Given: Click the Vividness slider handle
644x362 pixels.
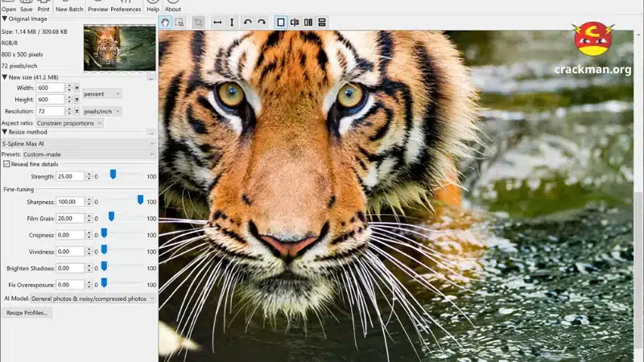Looking at the screenshot, I should coord(105,249).
